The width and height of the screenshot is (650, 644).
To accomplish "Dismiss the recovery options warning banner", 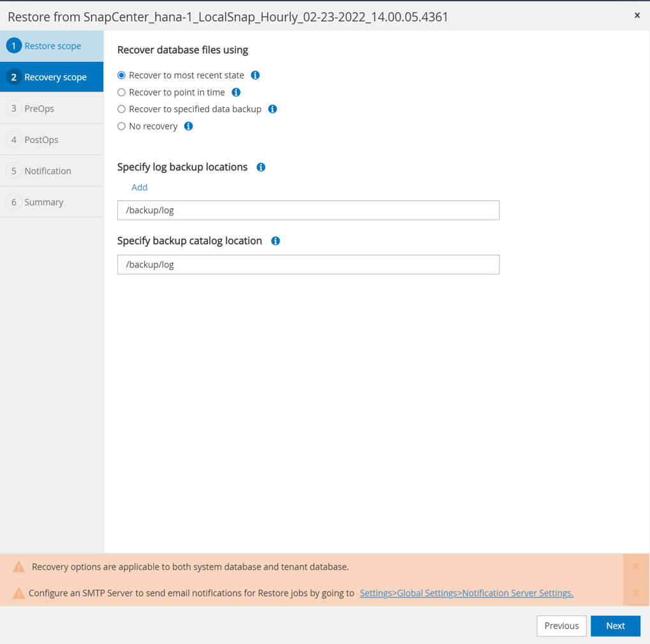I will click(636, 567).
